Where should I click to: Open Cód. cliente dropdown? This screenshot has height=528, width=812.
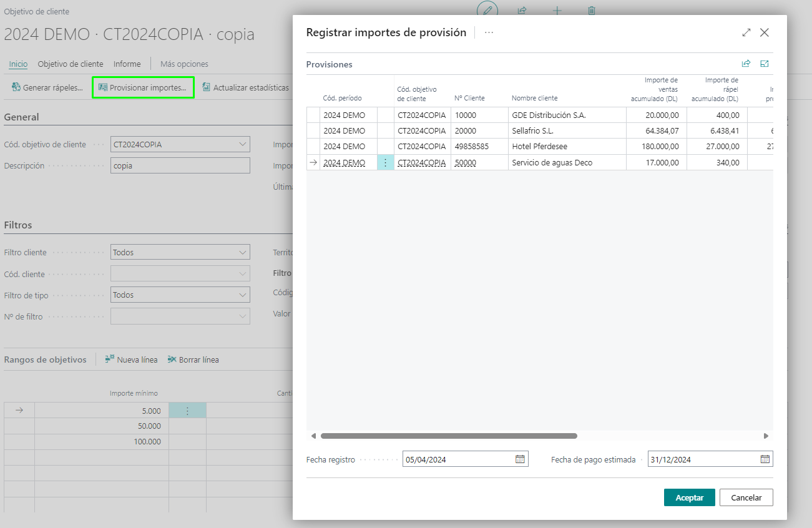[x=243, y=273]
